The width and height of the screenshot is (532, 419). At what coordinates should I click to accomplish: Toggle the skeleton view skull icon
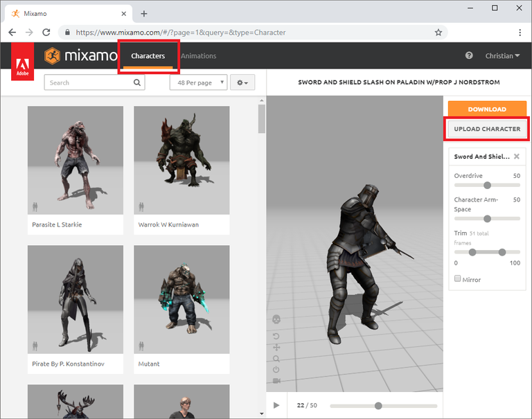pos(276,319)
